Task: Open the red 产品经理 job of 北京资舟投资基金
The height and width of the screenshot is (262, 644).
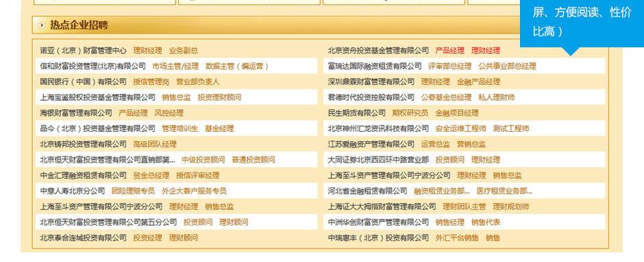Action: 449,51
